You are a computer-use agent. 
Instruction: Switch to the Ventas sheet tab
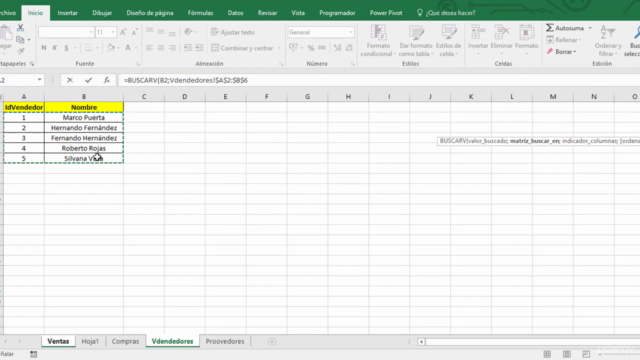(58, 341)
